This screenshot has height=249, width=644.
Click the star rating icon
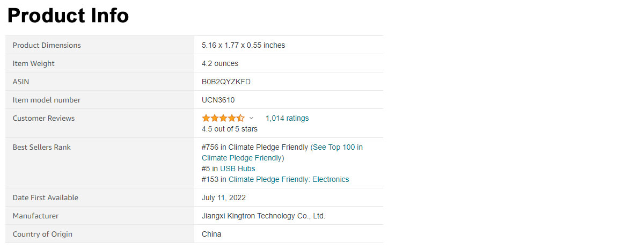click(223, 118)
